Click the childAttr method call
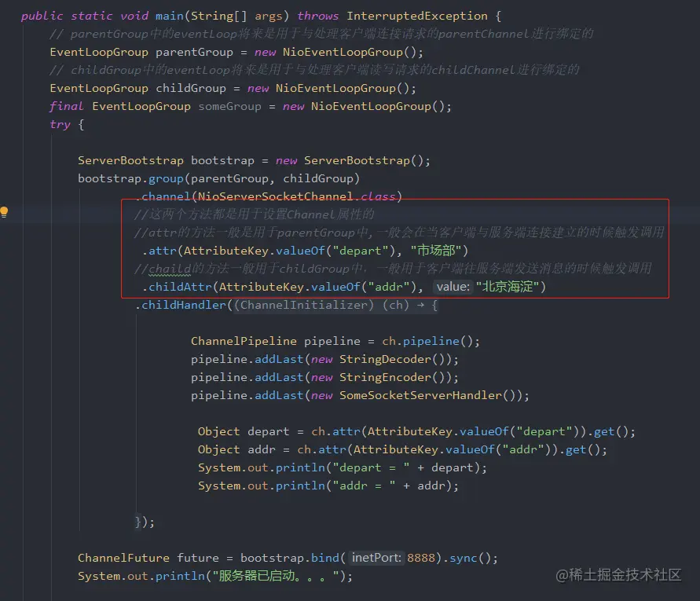 point(180,287)
